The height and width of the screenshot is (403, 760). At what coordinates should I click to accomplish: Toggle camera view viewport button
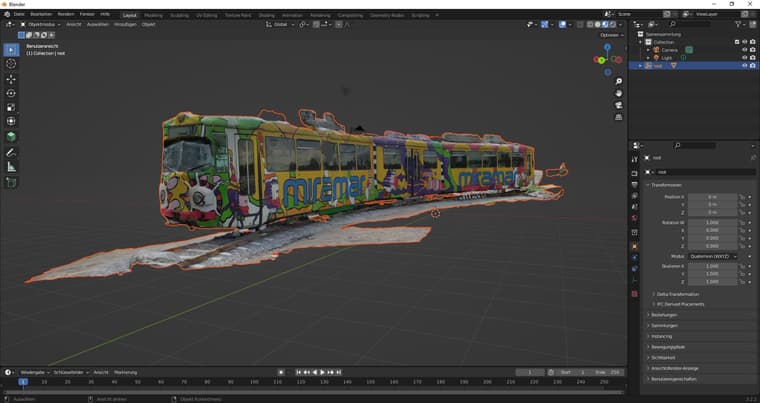tap(618, 105)
